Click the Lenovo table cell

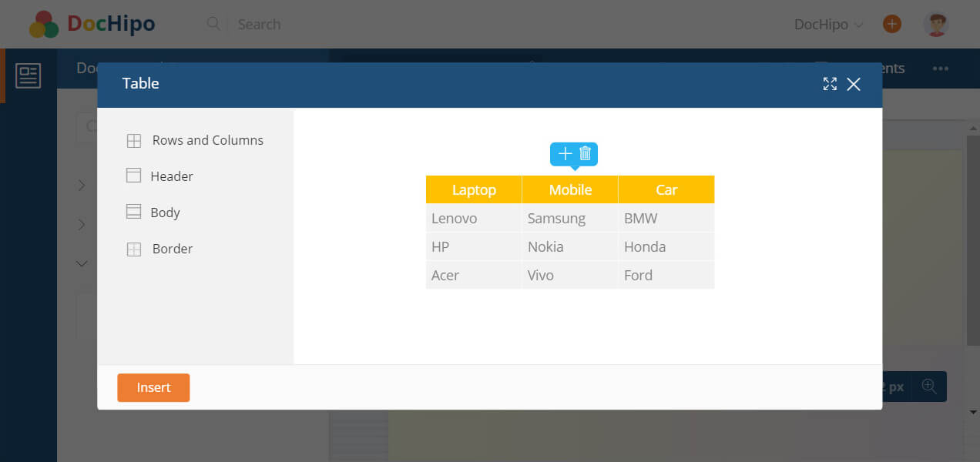pyautogui.click(x=474, y=218)
